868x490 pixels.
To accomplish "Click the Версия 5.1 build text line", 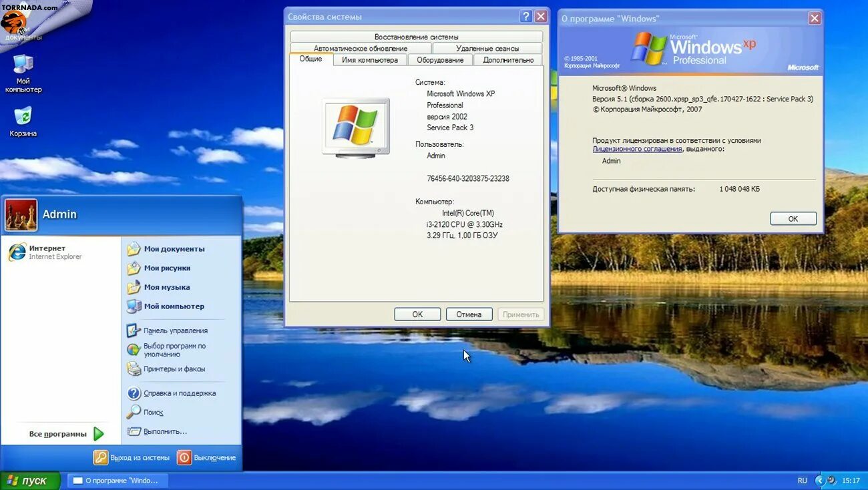I will [x=702, y=99].
